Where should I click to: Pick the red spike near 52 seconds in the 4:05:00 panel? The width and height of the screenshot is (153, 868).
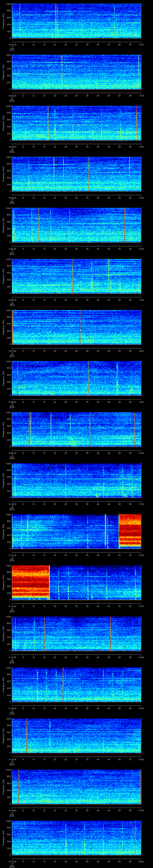(124, 225)
